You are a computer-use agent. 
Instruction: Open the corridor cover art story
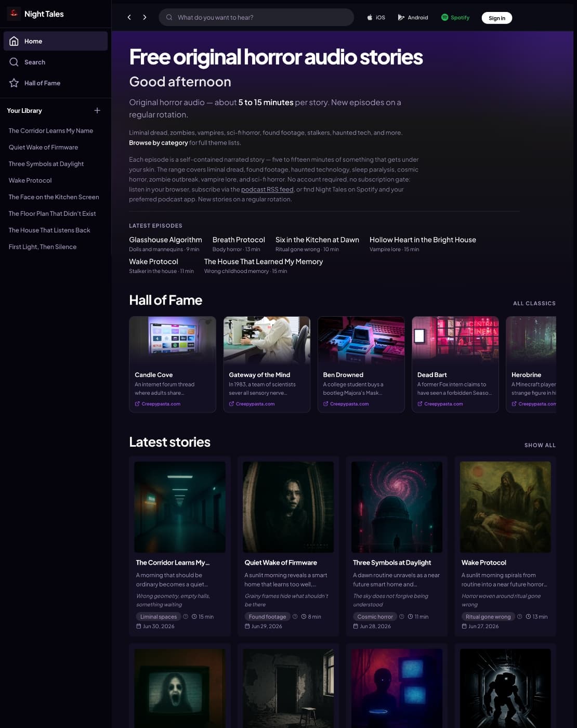[180, 507]
